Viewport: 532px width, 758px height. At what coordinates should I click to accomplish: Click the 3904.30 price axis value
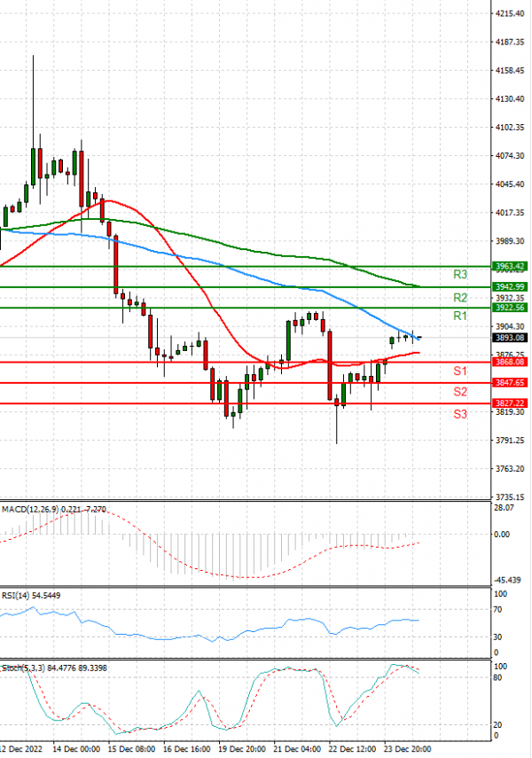coord(510,327)
